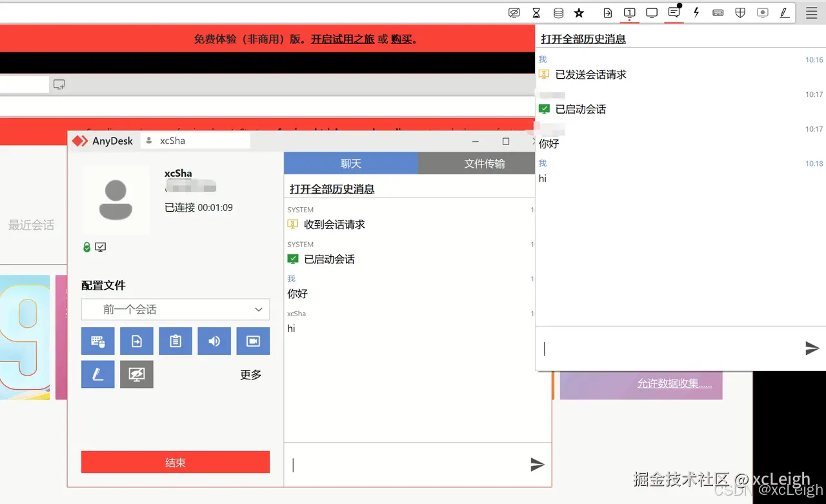Open 打开全部历史消息 in AnyDesk chat window

[332, 189]
